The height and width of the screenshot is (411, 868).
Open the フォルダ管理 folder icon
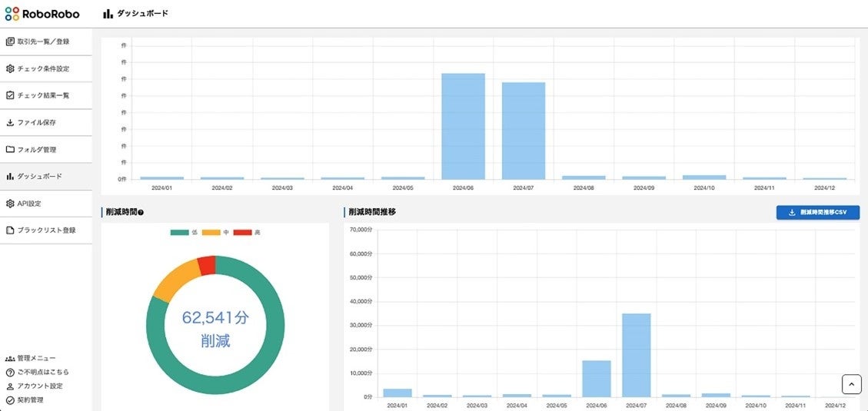click(10, 149)
